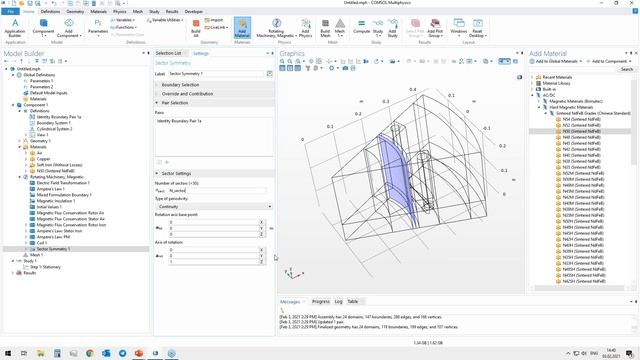The image size is (640, 360).
Task: Switch to the Definitions ribbon tab
Action: [50, 11]
